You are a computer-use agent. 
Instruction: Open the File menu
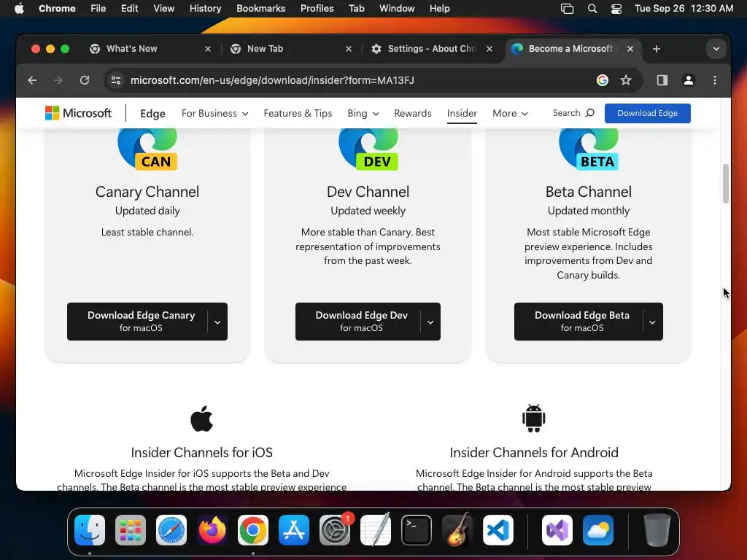click(98, 9)
